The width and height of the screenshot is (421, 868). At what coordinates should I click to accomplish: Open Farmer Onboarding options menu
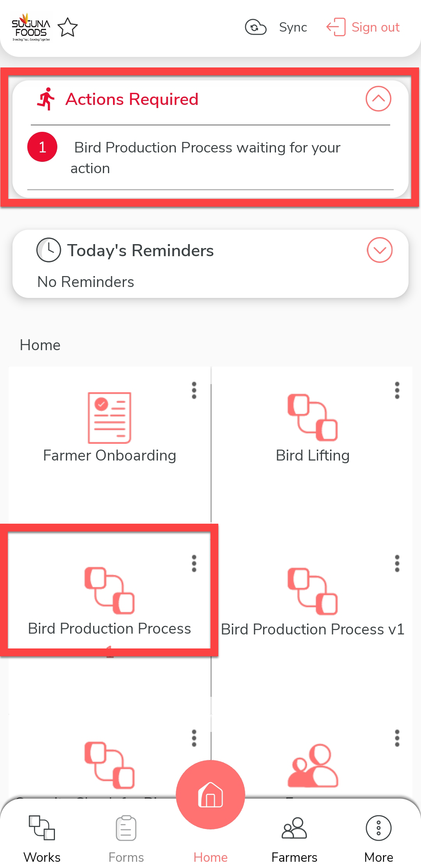coord(194,390)
